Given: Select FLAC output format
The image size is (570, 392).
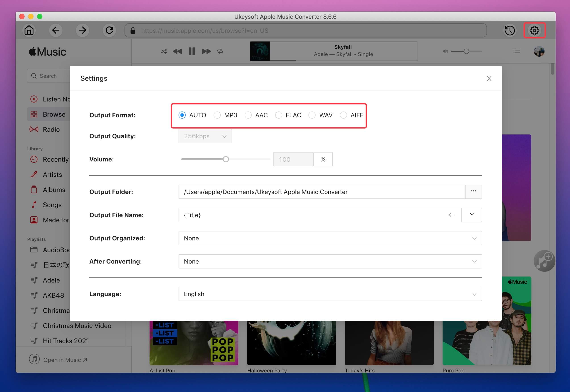Looking at the screenshot, I should click(279, 115).
